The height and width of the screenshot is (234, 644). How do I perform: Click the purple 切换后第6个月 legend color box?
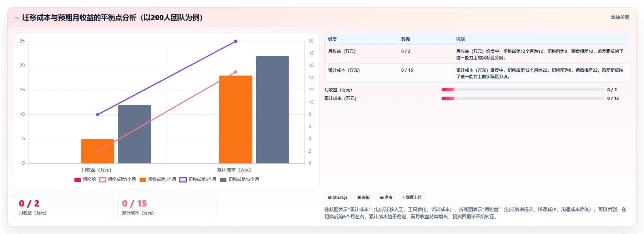[x=183, y=179]
